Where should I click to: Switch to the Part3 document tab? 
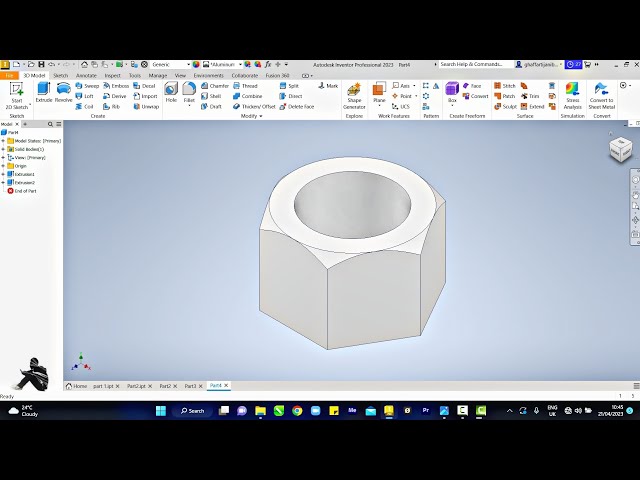pyautogui.click(x=190, y=386)
